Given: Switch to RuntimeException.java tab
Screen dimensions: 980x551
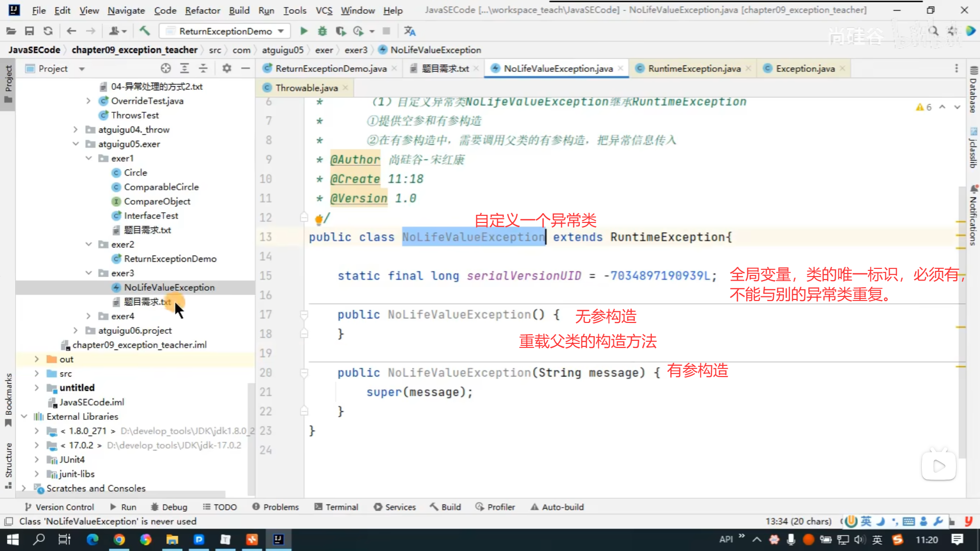Looking at the screenshot, I should (694, 68).
